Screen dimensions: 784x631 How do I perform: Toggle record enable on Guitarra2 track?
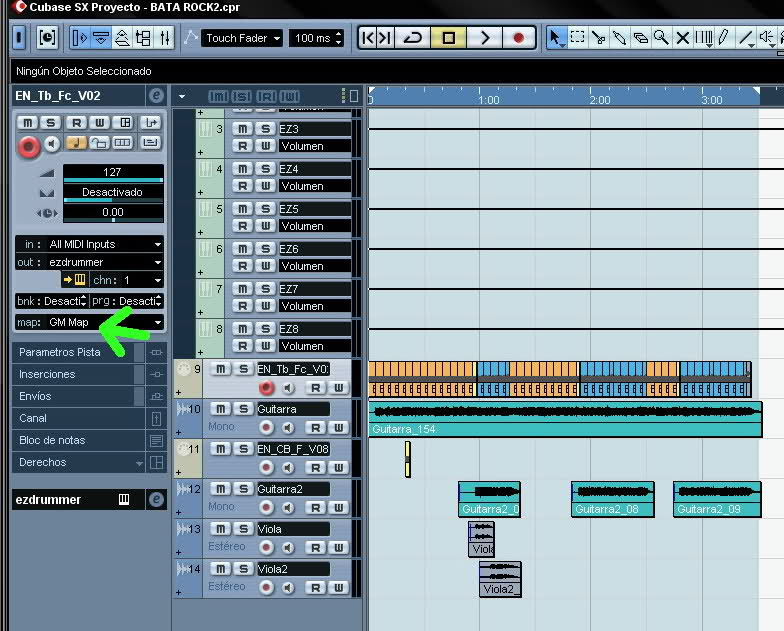point(266,508)
